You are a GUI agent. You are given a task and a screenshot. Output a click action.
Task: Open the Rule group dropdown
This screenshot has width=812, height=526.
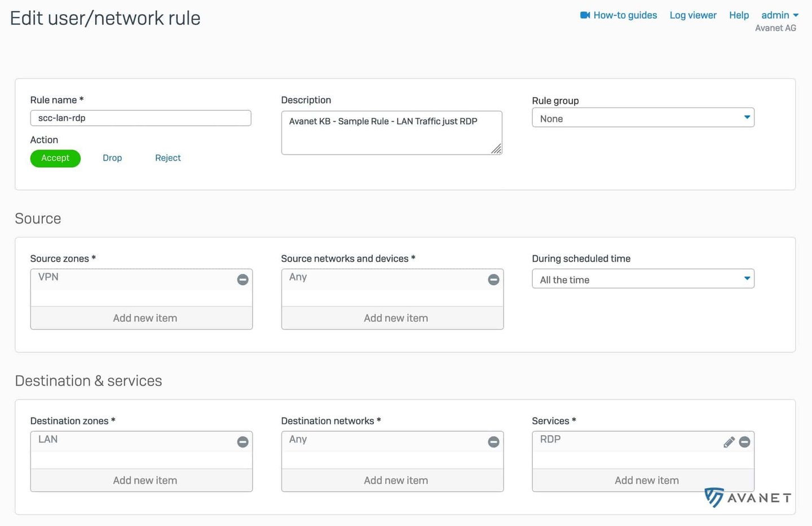643,118
